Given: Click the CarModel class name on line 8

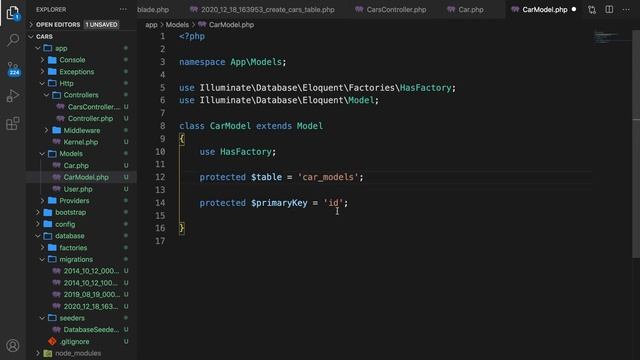Looking at the screenshot, I should coord(230,126).
